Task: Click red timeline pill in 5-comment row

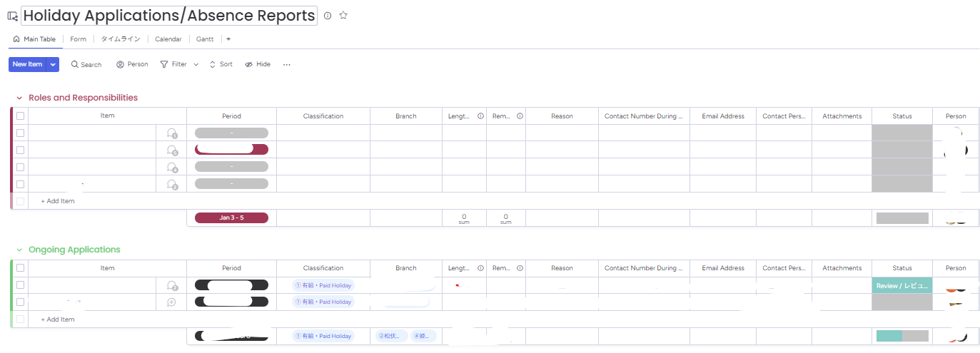Action: click(x=231, y=150)
